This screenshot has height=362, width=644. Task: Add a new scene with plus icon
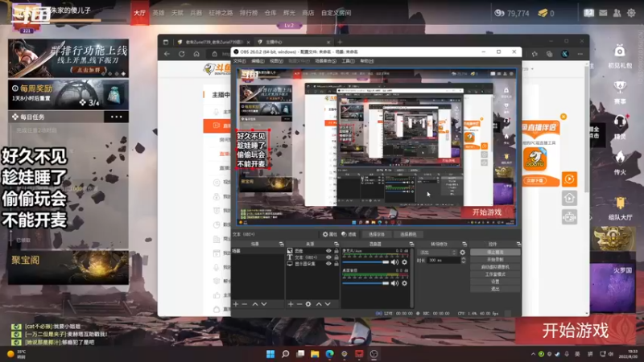coord(236,304)
